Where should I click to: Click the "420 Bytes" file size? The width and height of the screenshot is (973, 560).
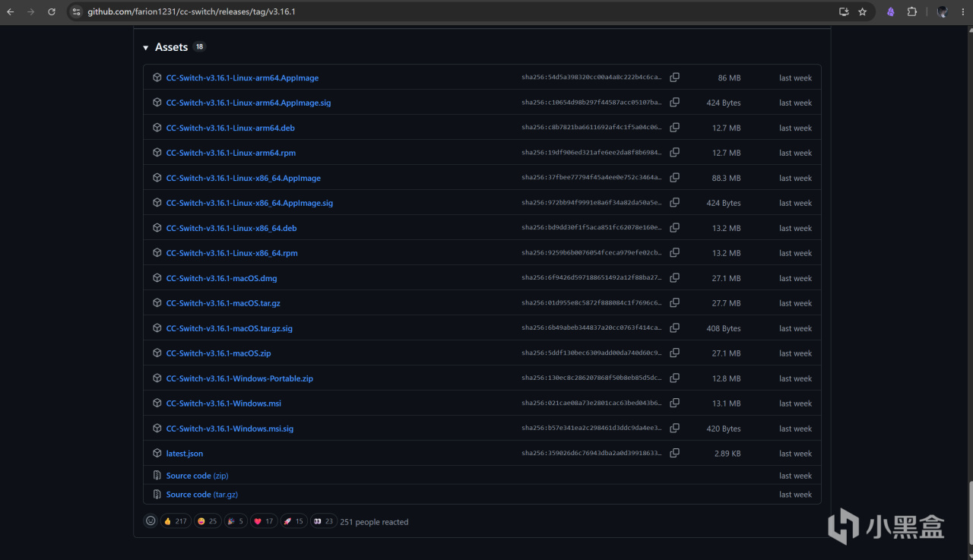[724, 429]
